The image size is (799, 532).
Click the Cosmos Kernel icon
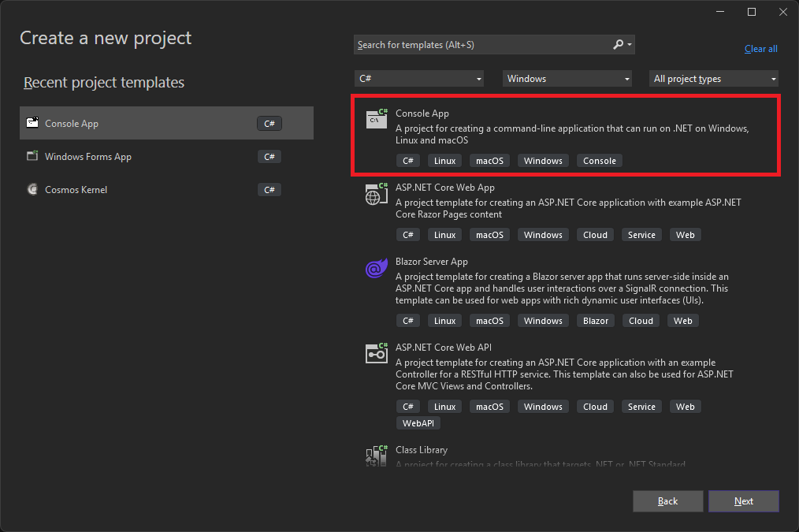32,190
